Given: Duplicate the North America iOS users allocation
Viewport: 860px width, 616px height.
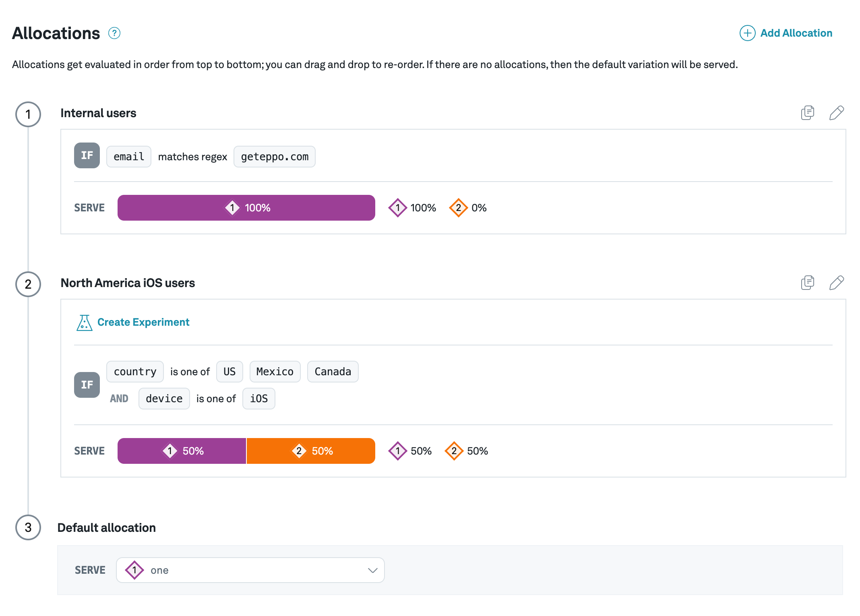Looking at the screenshot, I should tap(807, 283).
